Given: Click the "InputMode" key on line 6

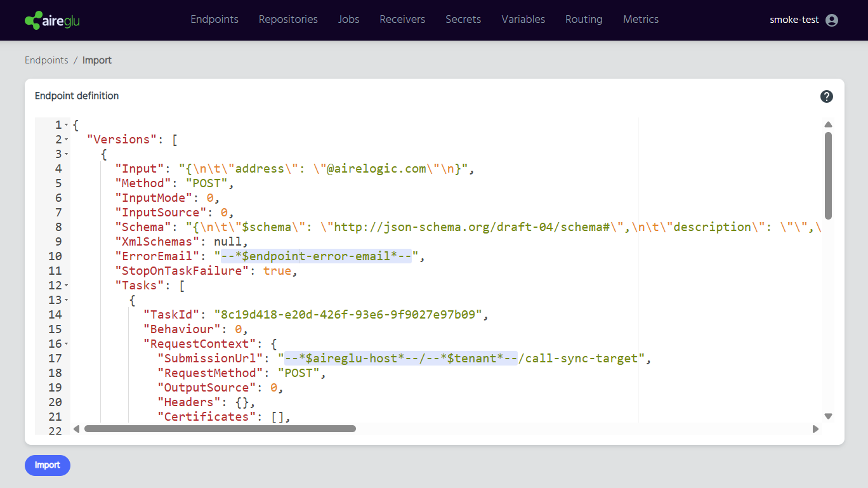Looking at the screenshot, I should tap(154, 198).
